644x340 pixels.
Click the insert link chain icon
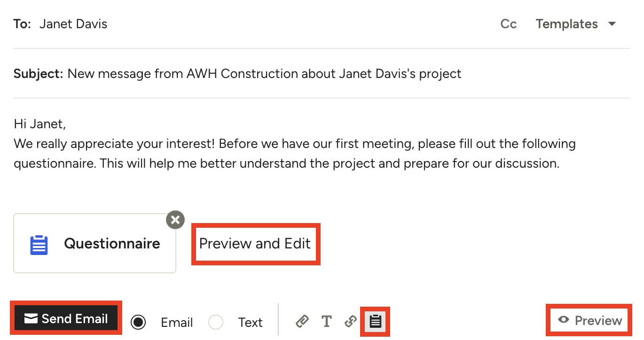point(351,321)
